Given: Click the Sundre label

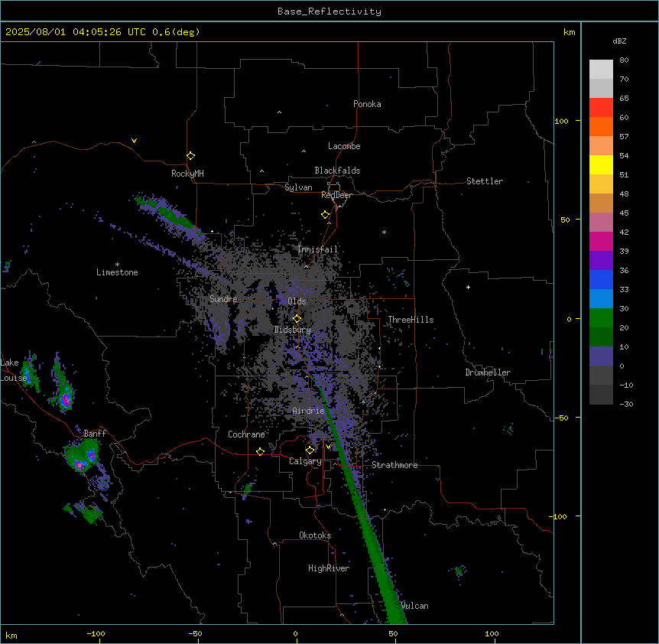Looking at the screenshot, I should (x=223, y=299).
